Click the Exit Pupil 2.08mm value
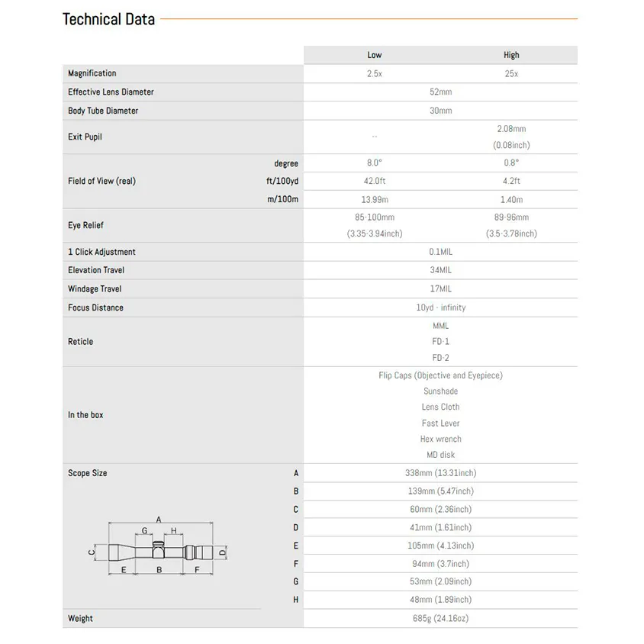The image size is (644, 644). 511,129
